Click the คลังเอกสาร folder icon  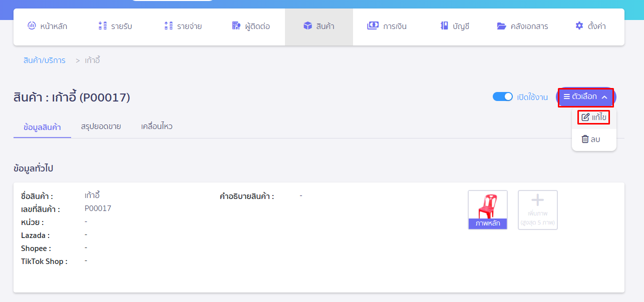(x=502, y=26)
